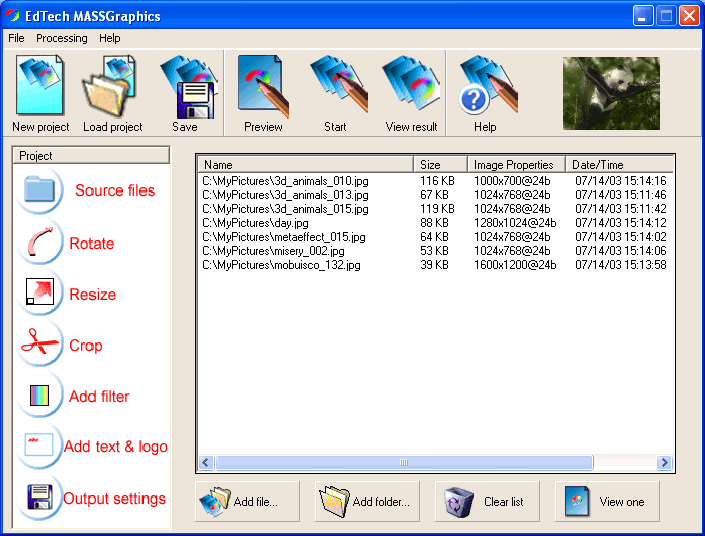Click the horizontal scrollbar left arrow
This screenshot has height=536, width=705.
tap(206, 462)
